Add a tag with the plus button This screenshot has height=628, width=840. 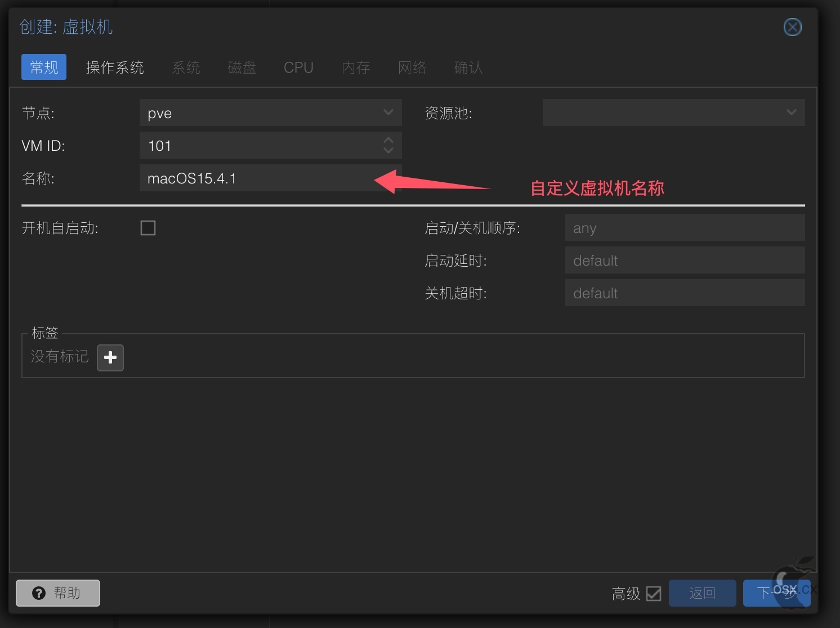click(x=110, y=357)
